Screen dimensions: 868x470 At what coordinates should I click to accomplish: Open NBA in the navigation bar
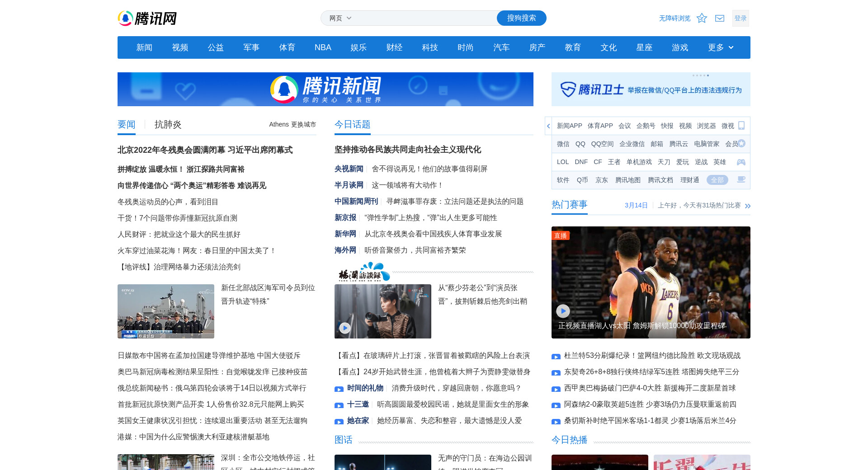coord(323,47)
